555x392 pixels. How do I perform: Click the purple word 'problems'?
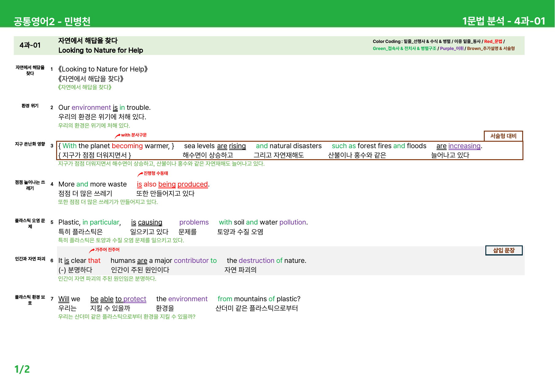pyautogui.click(x=194, y=222)
